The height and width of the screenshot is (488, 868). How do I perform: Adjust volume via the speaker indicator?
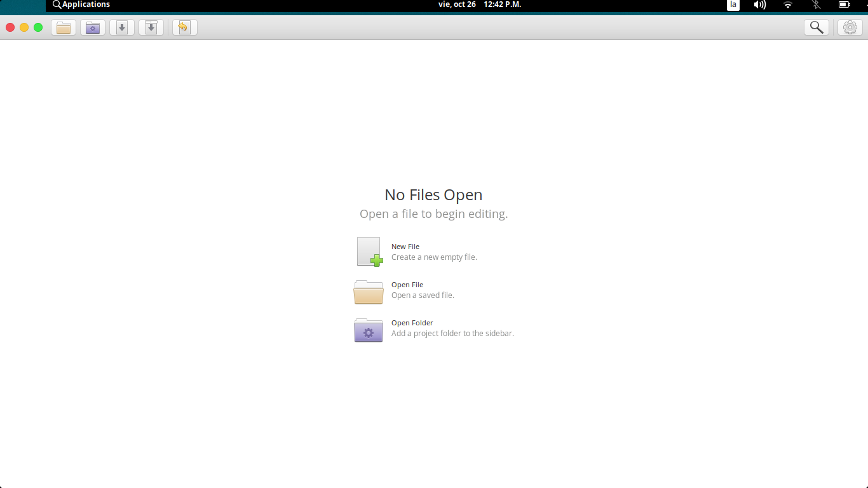pyautogui.click(x=759, y=5)
